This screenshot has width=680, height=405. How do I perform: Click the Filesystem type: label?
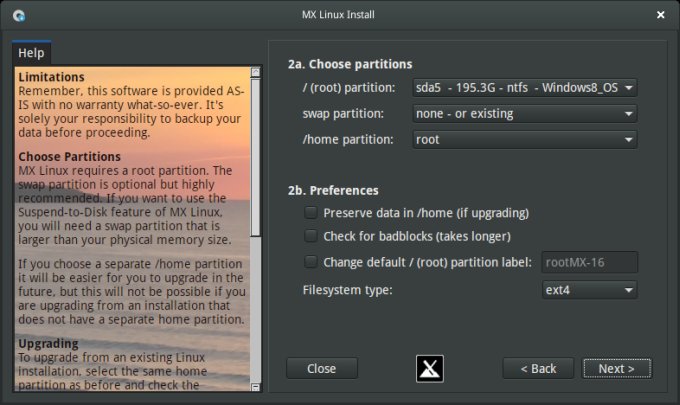click(347, 290)
